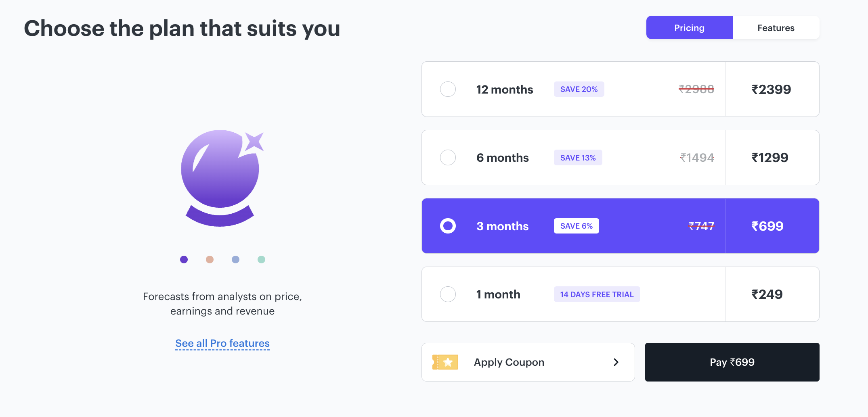Screen dimensions: 868x417
Task: Click the yellow coupon ticket icon
Action: click(x=445, y=362)
